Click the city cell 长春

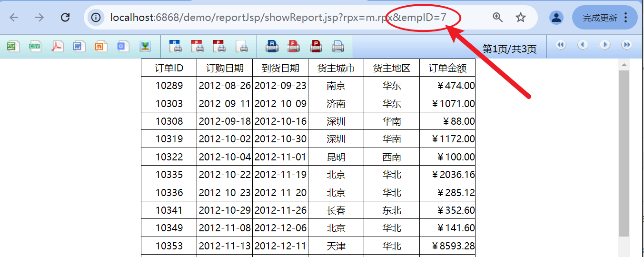tap(336, 210)
